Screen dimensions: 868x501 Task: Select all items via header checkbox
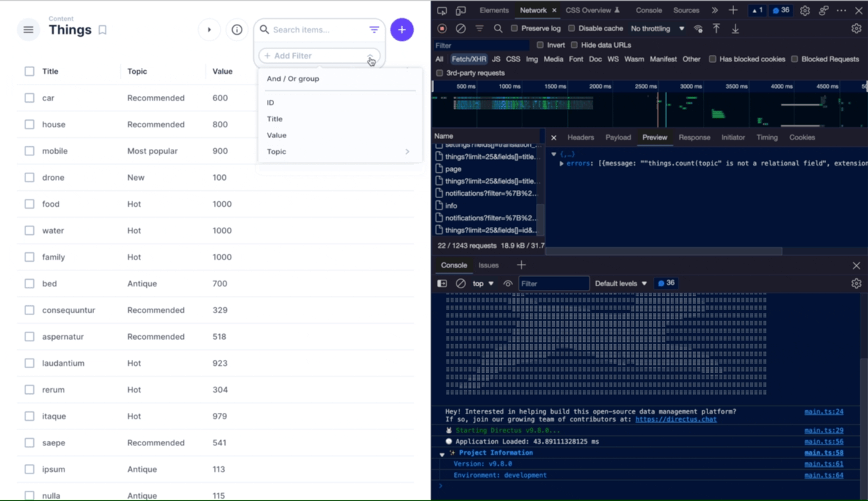pos(30,71)
